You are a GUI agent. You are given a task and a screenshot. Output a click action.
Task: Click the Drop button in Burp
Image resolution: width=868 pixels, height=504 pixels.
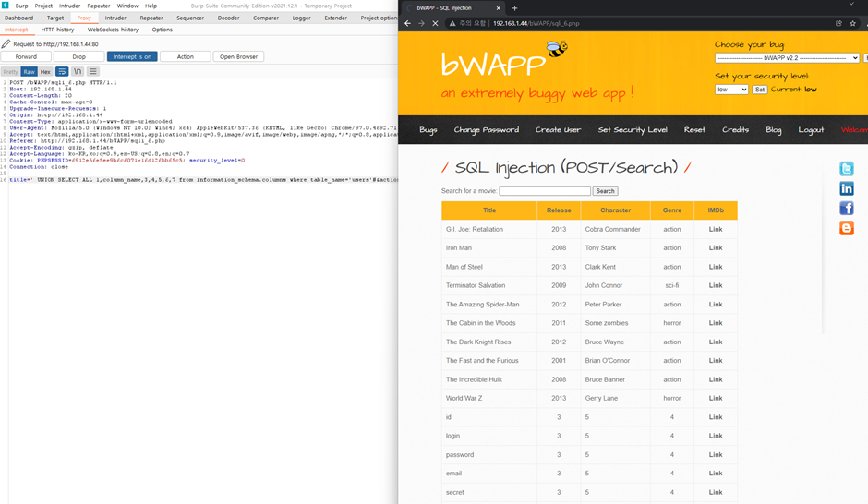pos(79,56)
